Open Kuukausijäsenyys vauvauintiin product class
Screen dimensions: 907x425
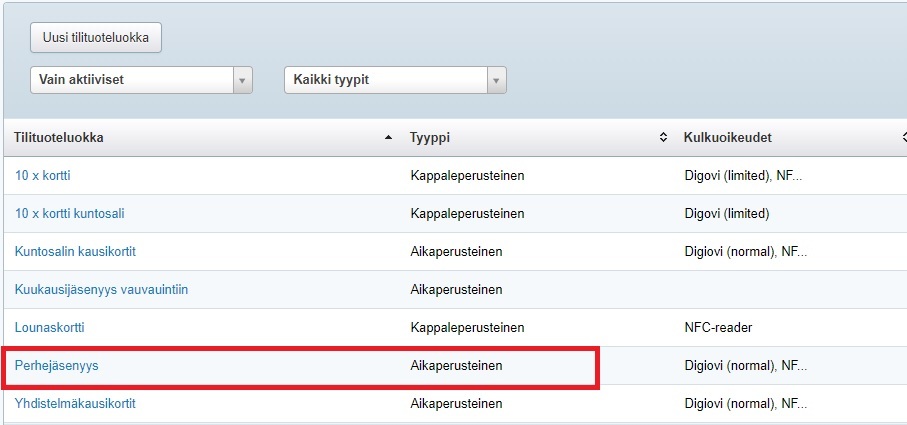(x=101, y=290)
